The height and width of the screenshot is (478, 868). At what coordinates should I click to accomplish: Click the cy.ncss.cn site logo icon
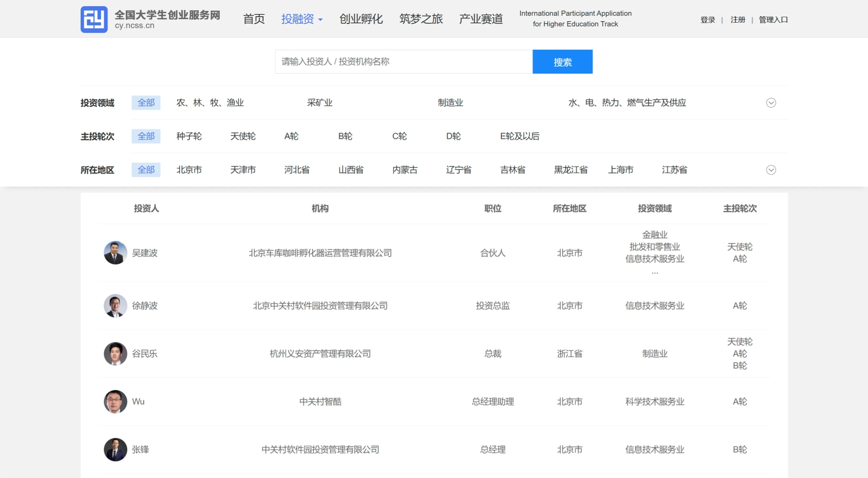click(x=94, y=20)
